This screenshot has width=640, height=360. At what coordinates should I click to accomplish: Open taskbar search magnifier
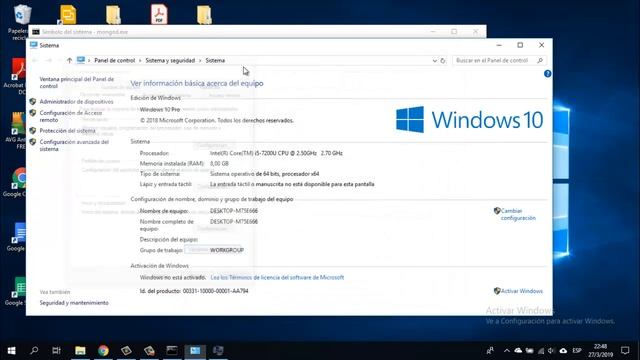pos(34,350)
